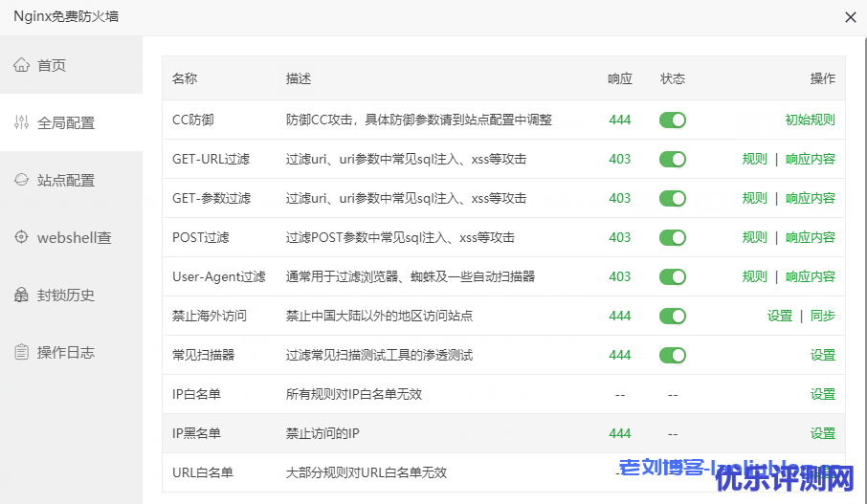Screen dimensions: 867x504
Task: Open 设置 for IP白名单
Action: tap(822, 394)
